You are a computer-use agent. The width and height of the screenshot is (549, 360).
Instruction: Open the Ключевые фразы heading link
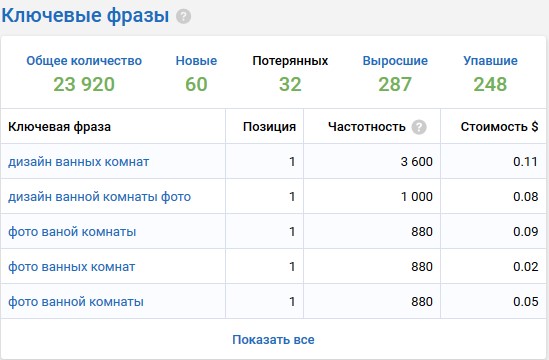85,16
